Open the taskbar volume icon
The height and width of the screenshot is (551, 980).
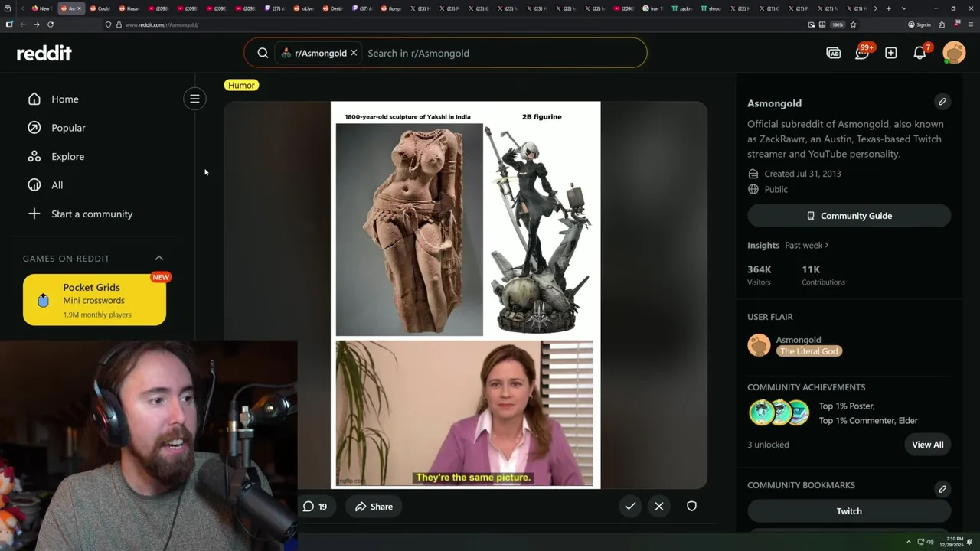click(x=930, y=542)
